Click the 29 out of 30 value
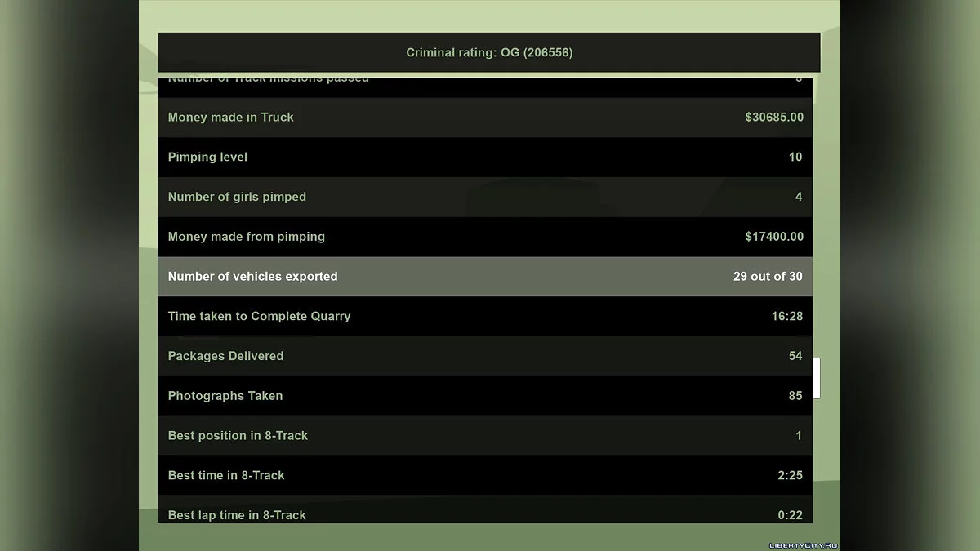This screenshot has height=551, width=980. [x=768, y=277]
